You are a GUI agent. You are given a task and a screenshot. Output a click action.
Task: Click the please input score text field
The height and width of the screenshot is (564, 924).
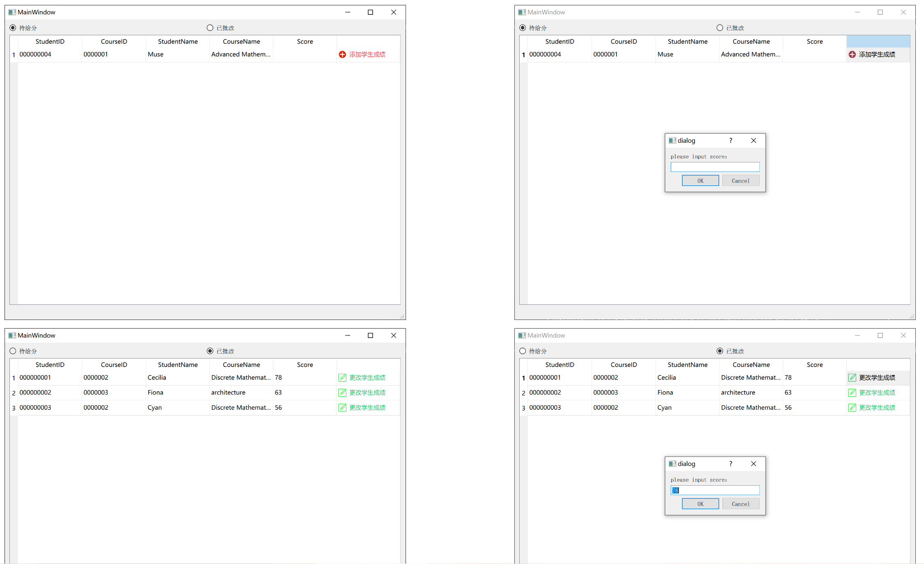[x=715, y=167]
